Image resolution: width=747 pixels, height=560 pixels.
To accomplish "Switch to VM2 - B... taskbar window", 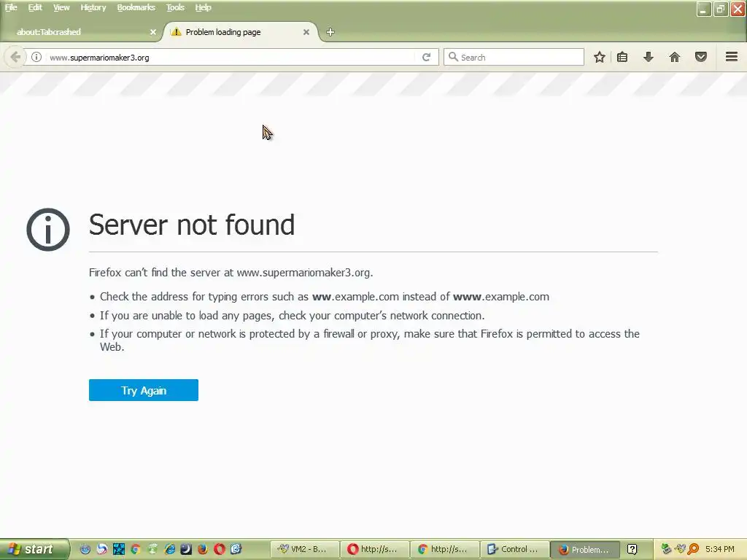I will [x=305, y=549].
